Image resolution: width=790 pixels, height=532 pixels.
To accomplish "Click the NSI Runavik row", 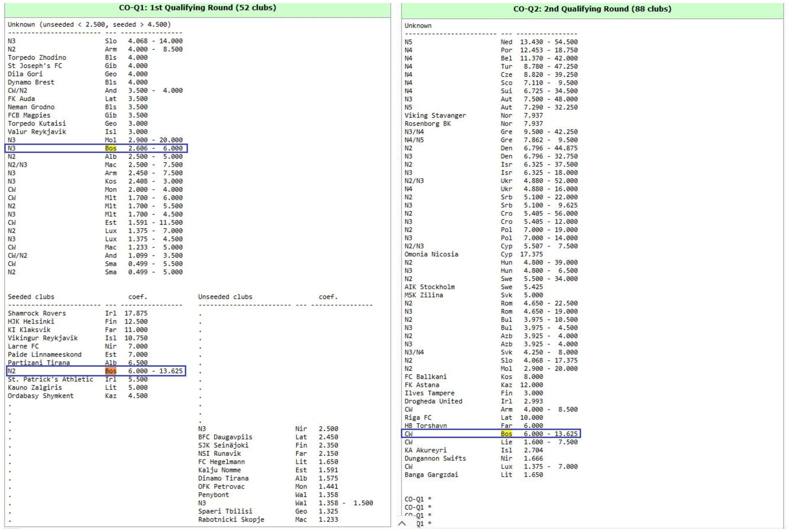I will point(268,454).
